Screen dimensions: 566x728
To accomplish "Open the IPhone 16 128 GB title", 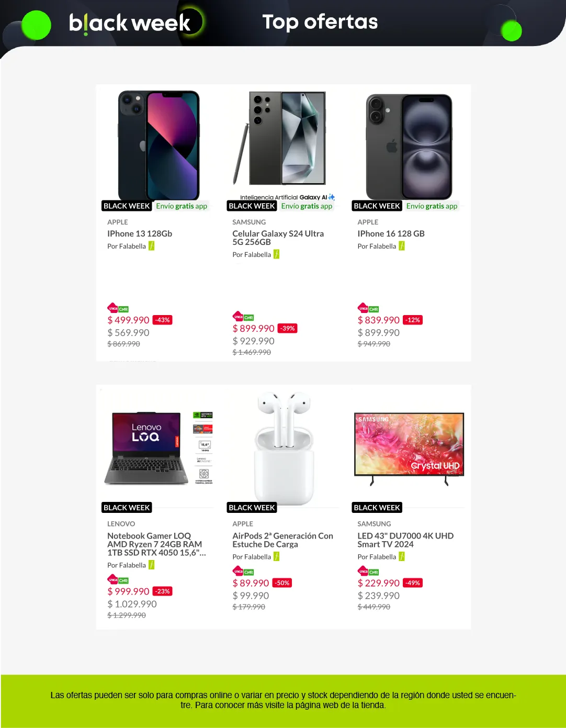I will 391,233.
